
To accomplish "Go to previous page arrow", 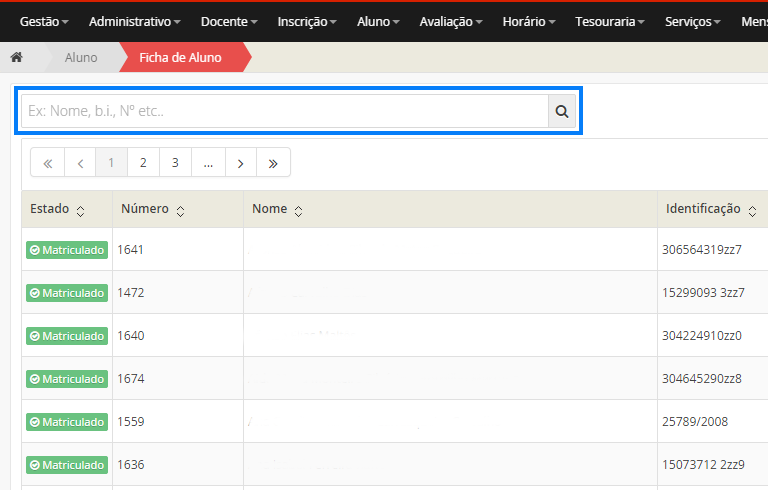I will (x=80, y=162).
